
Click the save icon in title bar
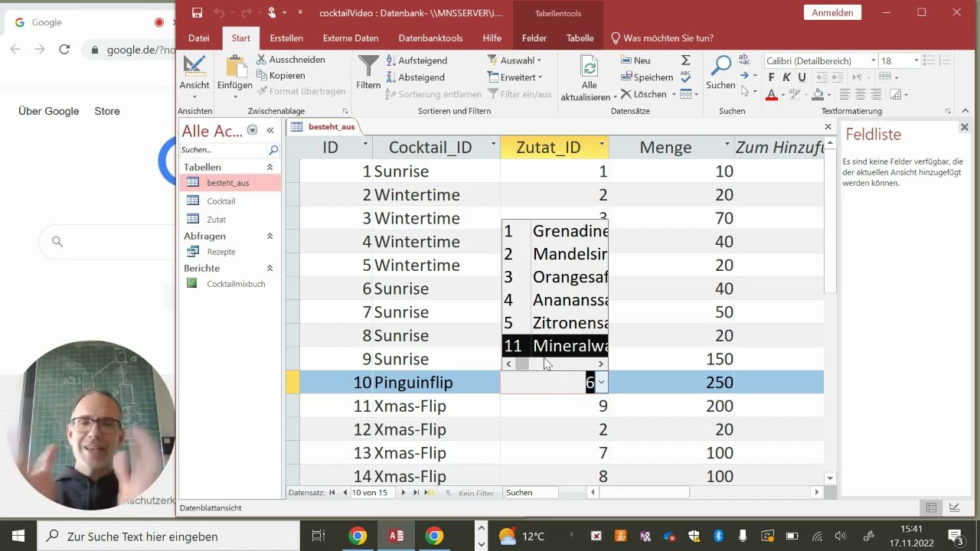tap(197, 12)
